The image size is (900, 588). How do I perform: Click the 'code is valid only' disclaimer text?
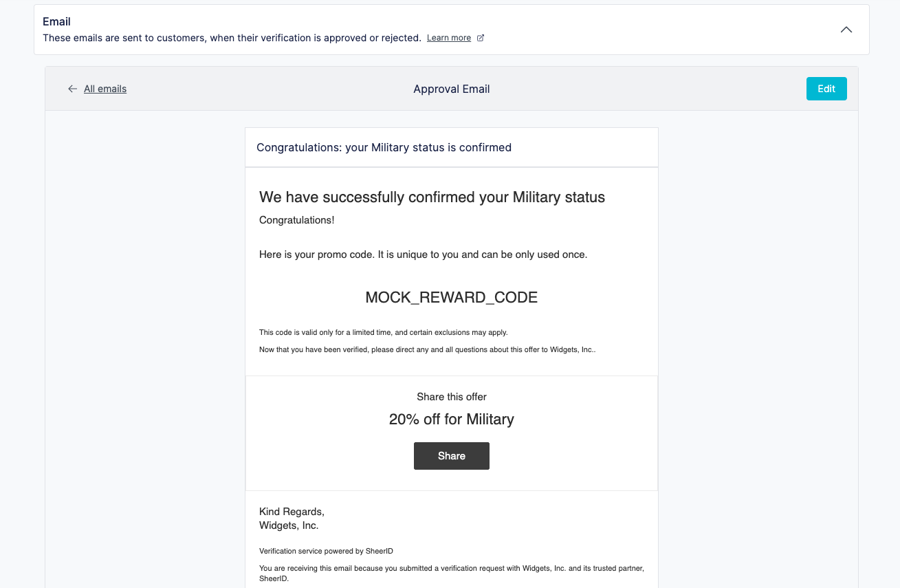384,332
